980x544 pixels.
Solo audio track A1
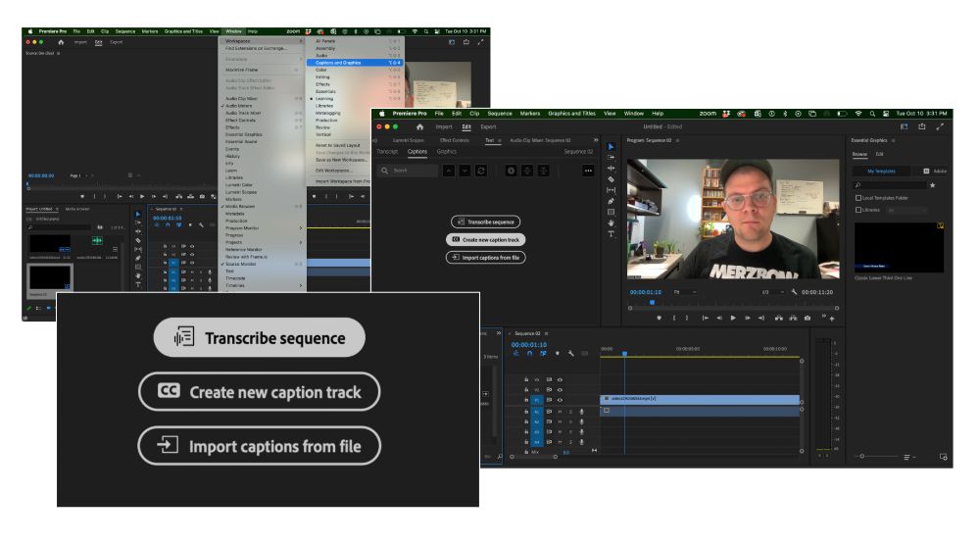[570, 412]
